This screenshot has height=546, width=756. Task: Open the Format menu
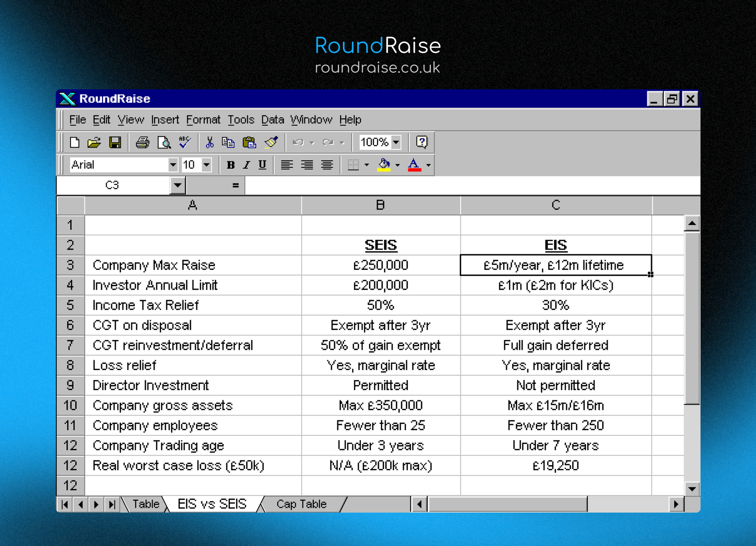point(203,120)
